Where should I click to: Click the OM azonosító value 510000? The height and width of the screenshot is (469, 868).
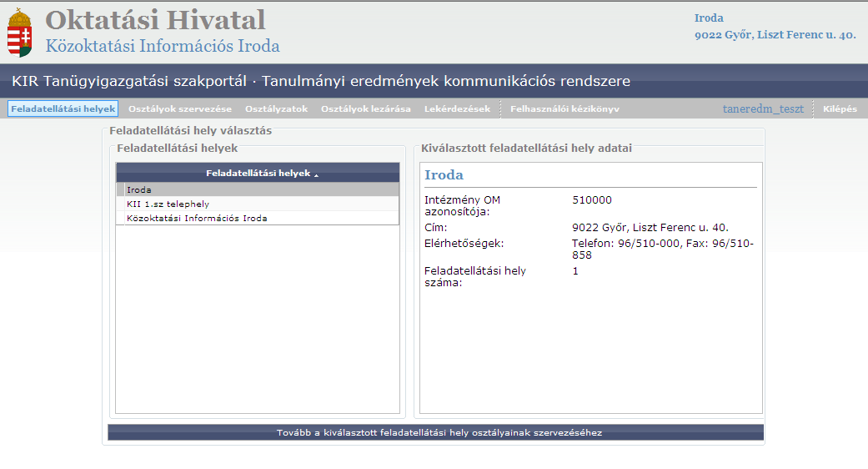tap(592, 200)
